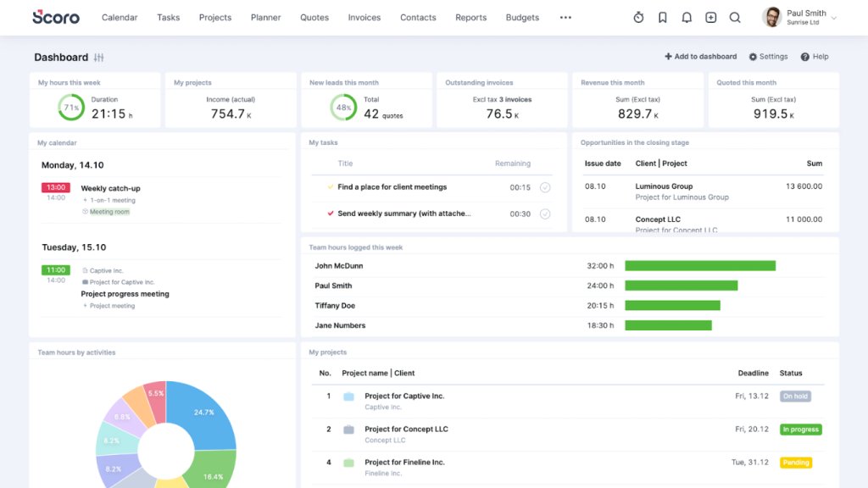Open the Settings gear option

[x=768, y=57]
